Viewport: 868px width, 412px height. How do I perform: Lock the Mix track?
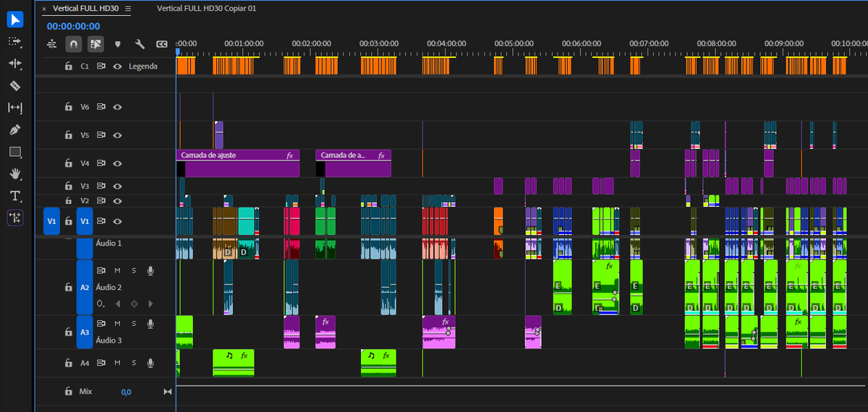(x=68, y=392)
